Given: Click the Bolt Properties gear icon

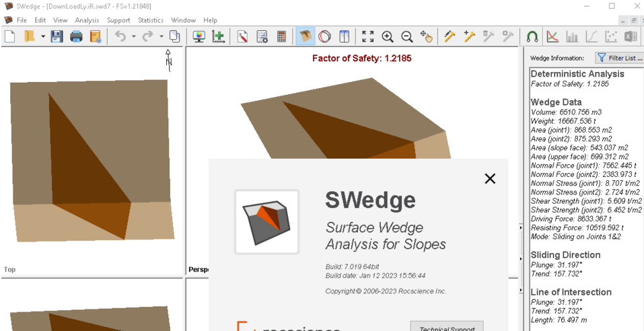Looking at the screenshot, I should pyautogui.click(x=508, y=36).
